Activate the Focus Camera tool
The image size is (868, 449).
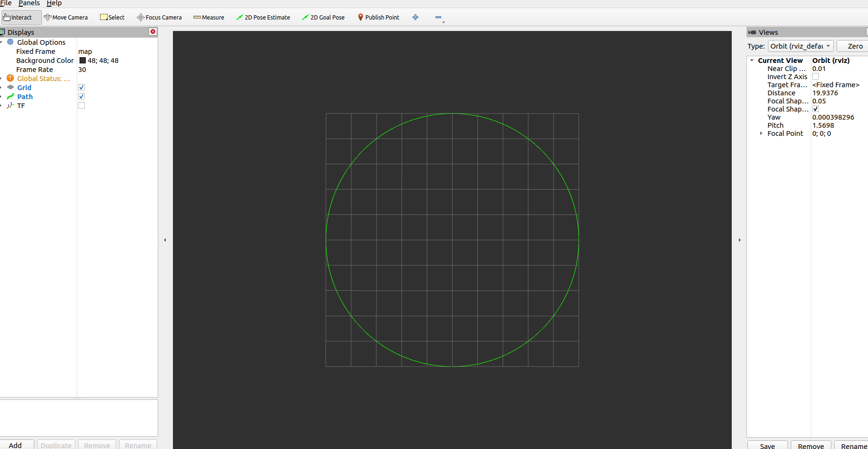pyautogui.click(x=159, y=17)
